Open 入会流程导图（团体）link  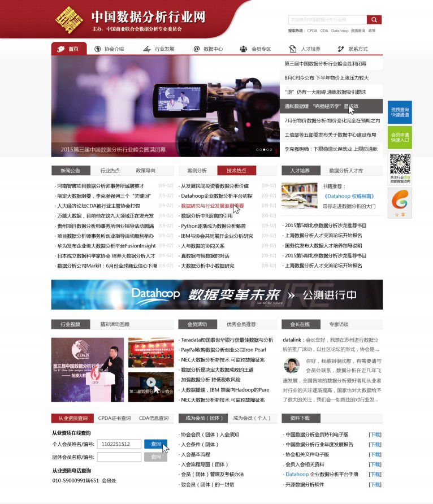[205, 464]
